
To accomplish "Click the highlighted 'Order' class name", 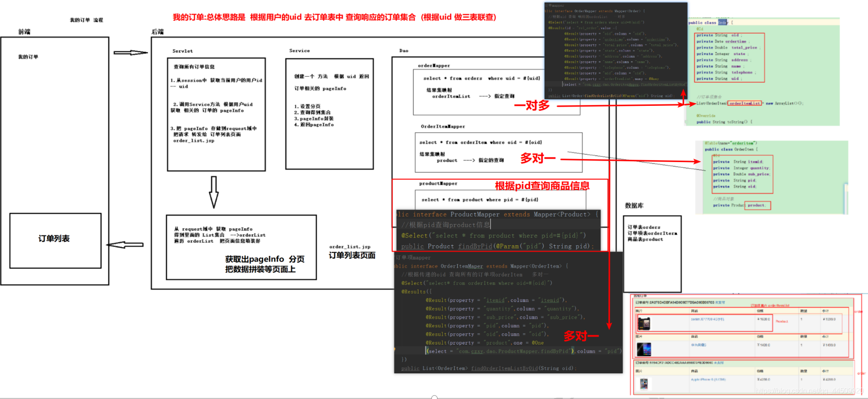I will tap(723, 22).
